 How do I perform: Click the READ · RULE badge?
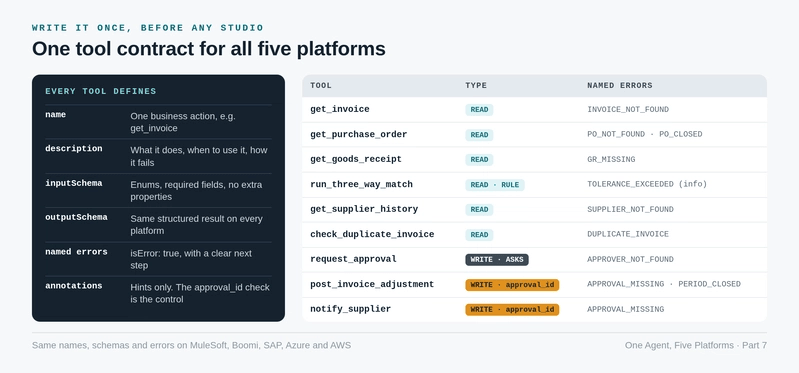click(495, 185)
